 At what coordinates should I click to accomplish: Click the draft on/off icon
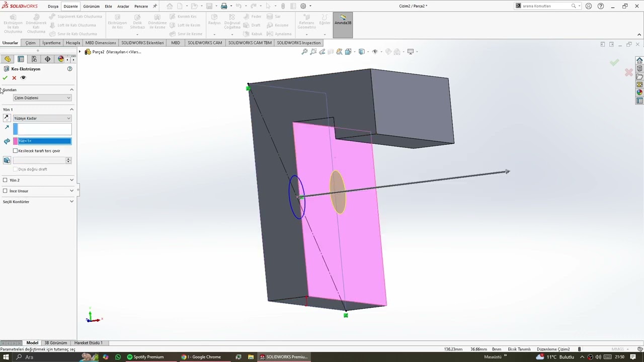click(x=7, y=160)
